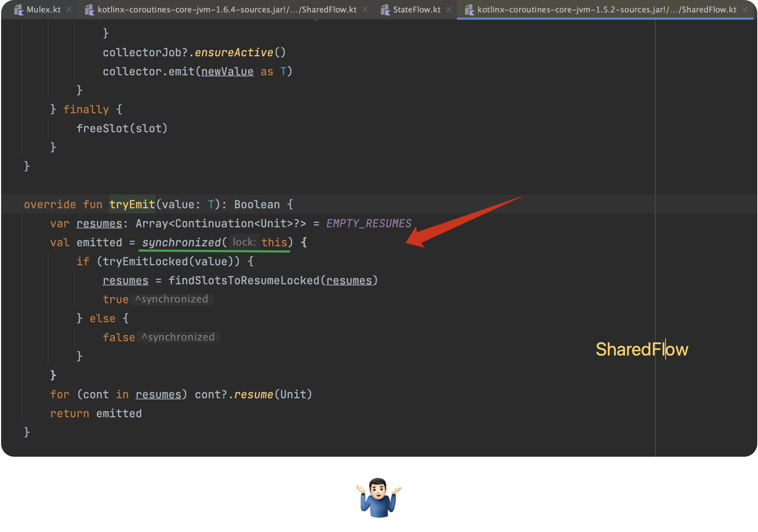Screen dimensions: 758x532
Task: Select the 1.5.2 sources SharedFlow.kt tab
Action: tap(606, 9)
